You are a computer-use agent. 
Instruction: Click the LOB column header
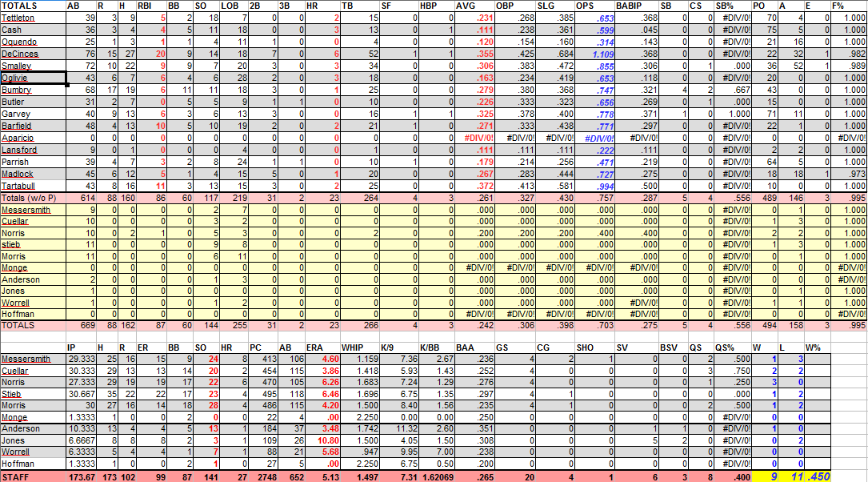[234, 6]
